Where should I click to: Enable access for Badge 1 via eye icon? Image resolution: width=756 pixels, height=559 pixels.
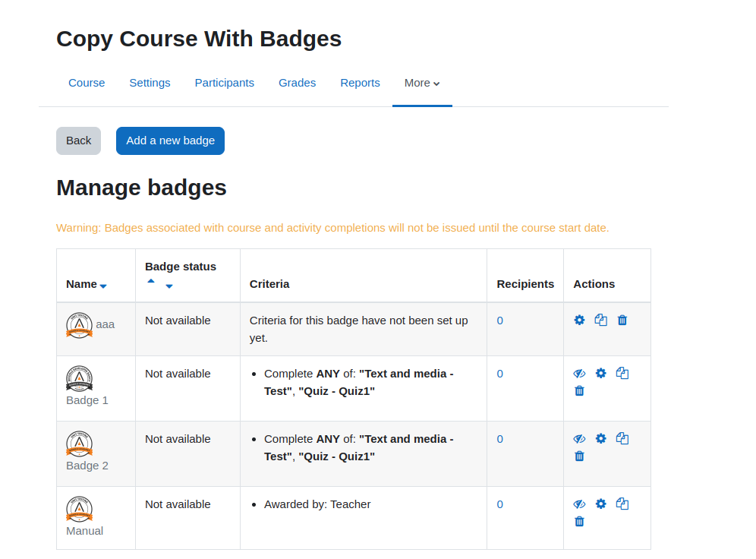tap(579, 374)
